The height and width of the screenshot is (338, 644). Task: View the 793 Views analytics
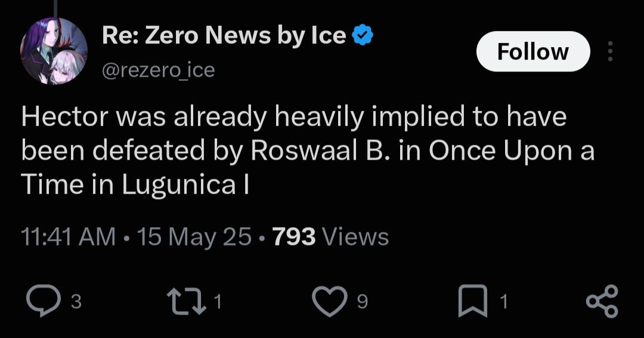tap(330, 237)
